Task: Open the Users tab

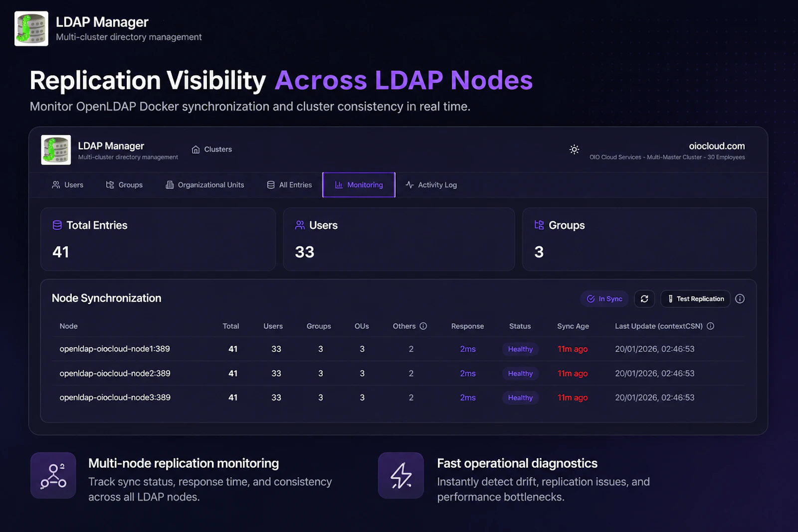Action: click(x=68, y=185)
